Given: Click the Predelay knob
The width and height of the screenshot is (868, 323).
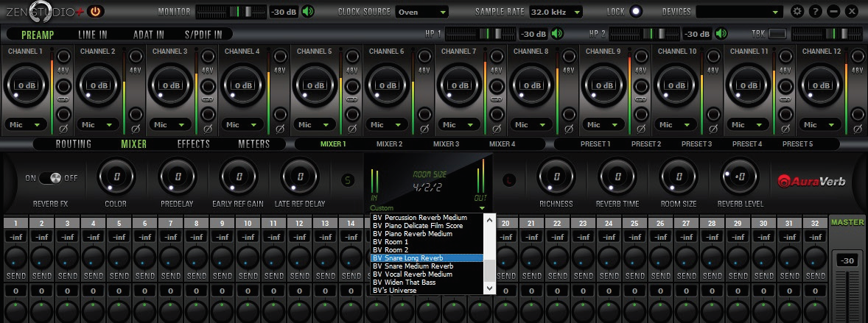Looking at the screenshot, I should coord(178,177).
